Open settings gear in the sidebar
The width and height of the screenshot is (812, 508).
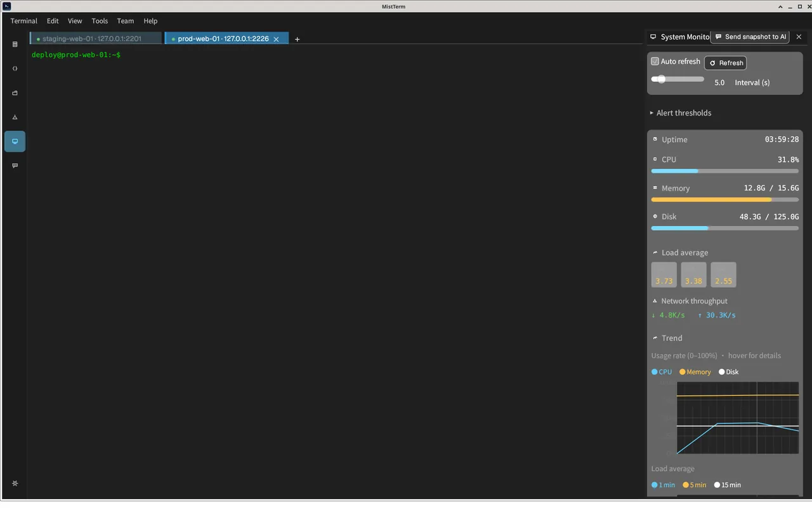coord(15,483)
